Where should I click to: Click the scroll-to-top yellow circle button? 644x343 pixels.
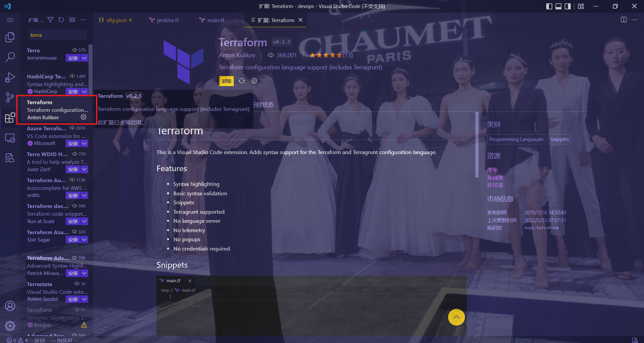point(456,317)
